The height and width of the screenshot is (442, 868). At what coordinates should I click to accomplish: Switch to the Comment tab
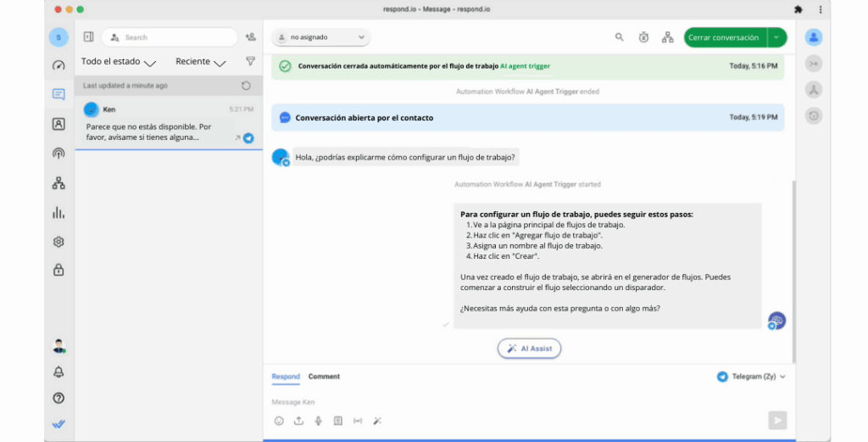pos(324,377)
